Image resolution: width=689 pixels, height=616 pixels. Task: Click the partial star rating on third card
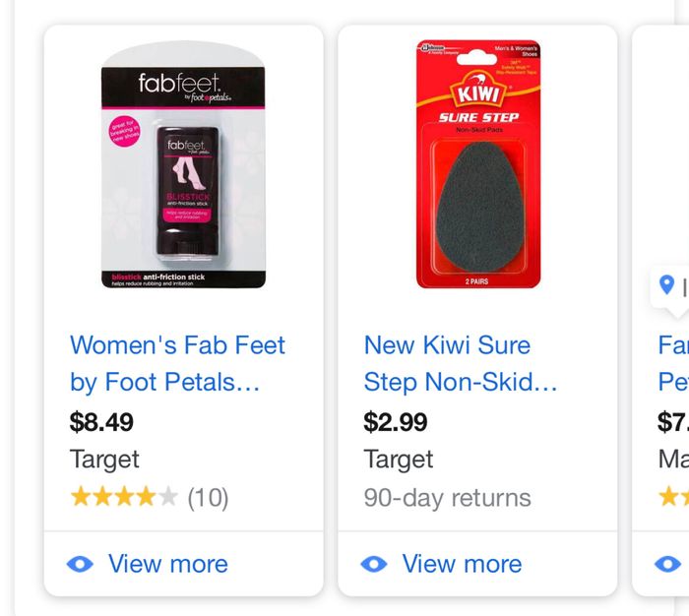click(x=675, y=498)
